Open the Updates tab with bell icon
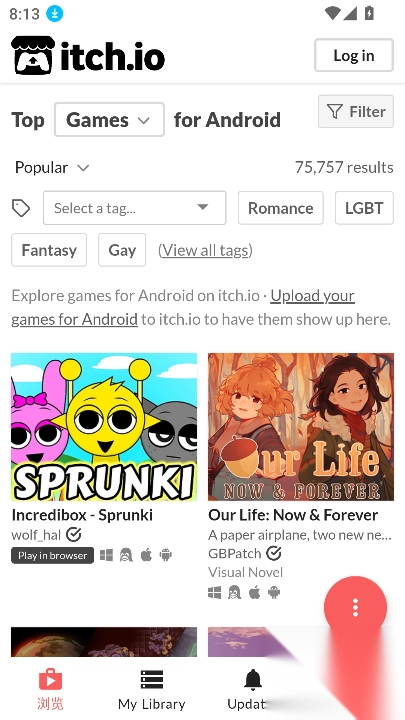405x720 pixels. tap(252, 690)
